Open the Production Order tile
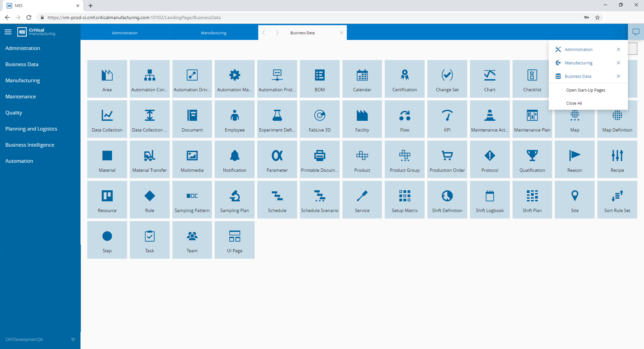 point(447,159)
